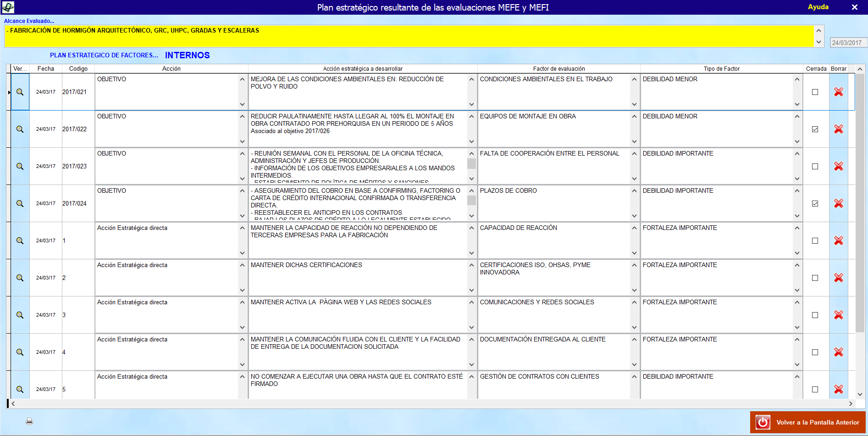Mark CERTIFICACIONES ISO row as Cerrada
Screen dimensions: 868x436
(815, 278)
